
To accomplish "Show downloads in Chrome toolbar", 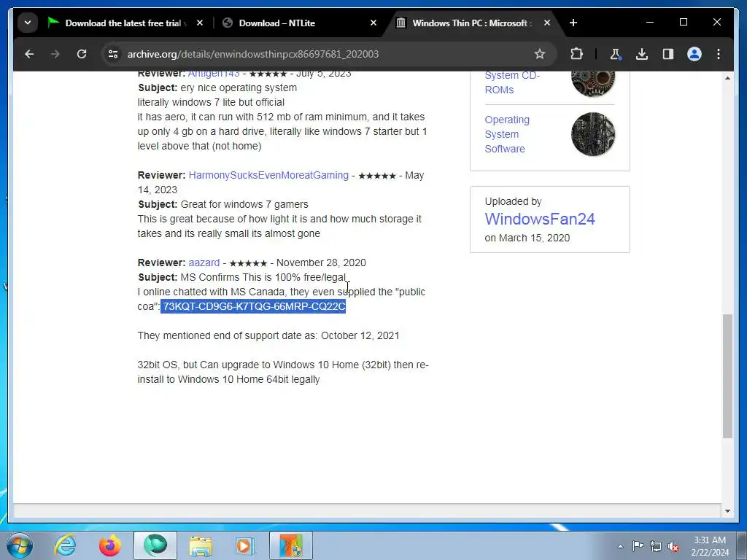I will [x=642, y=54].
